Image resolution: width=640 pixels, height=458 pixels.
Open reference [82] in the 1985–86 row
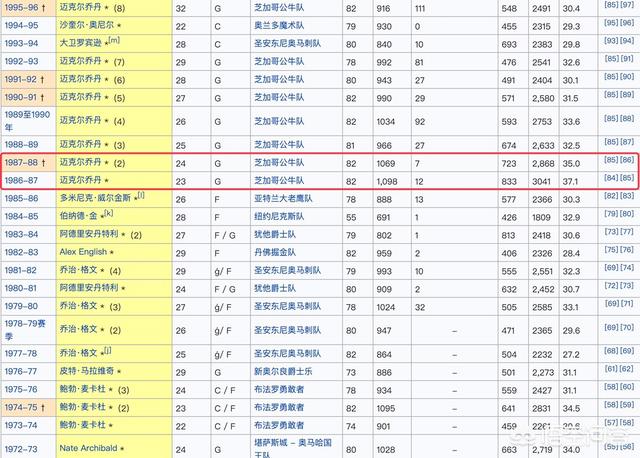click(611, 196)
